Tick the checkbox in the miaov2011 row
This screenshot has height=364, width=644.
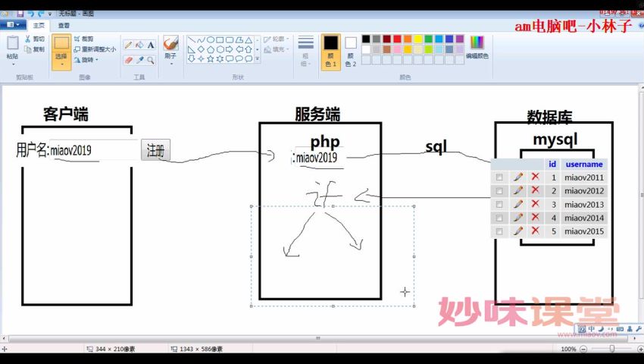tap(499, 177)
